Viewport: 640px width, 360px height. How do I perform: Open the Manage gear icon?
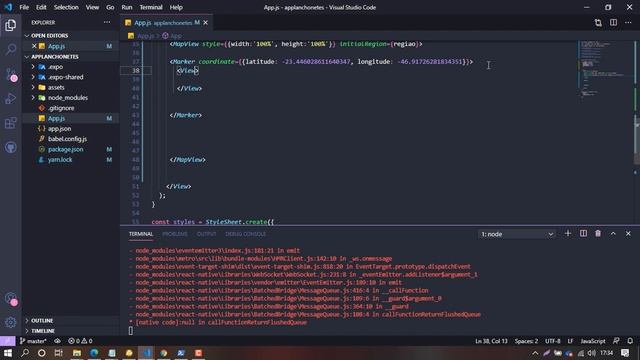click(11, 322)
